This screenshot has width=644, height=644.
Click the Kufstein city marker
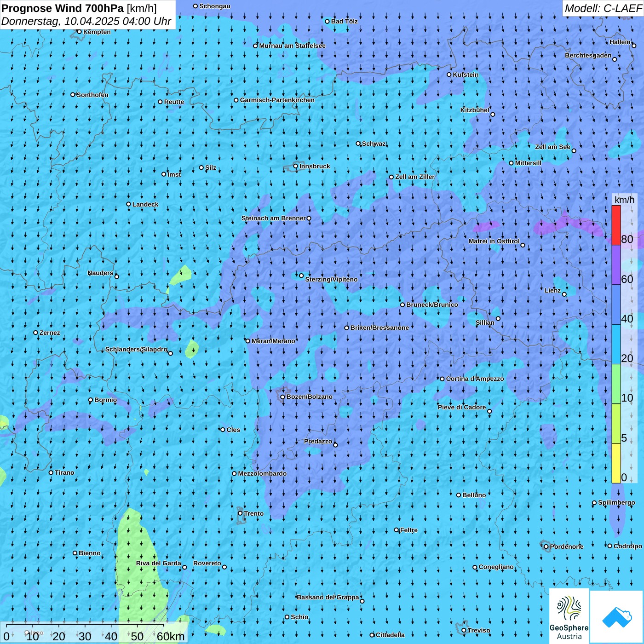(x=449, y=75)
